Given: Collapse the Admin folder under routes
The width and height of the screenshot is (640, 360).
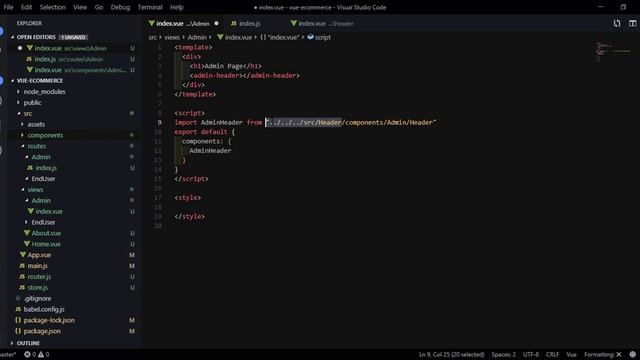Looking at the screenshot, I should click(x=41, y=157).
